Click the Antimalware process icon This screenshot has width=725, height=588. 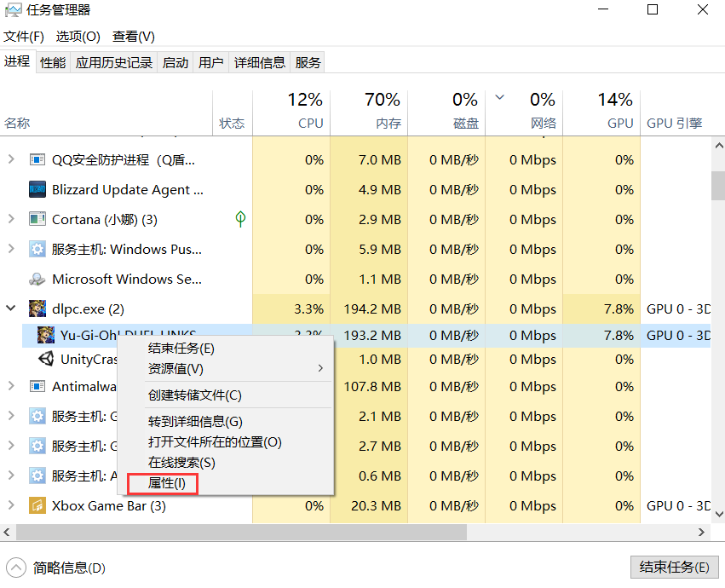coord(37,386)
